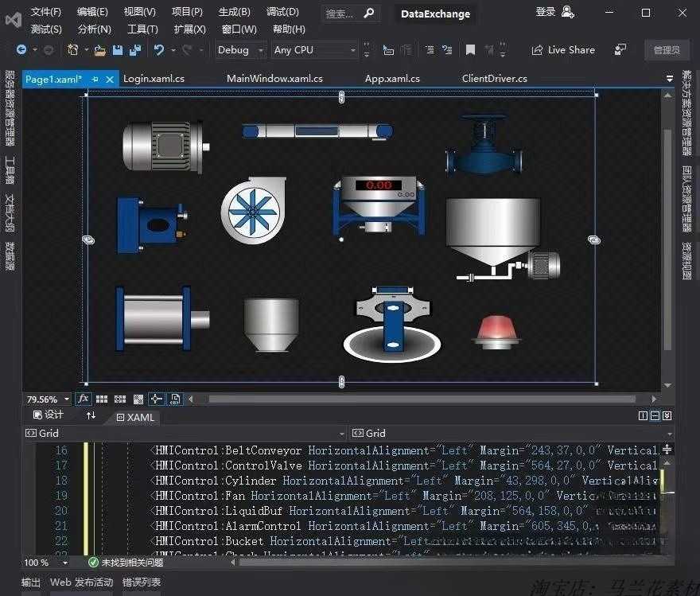Click the designer horizontal scrollbar

(422, 399)
